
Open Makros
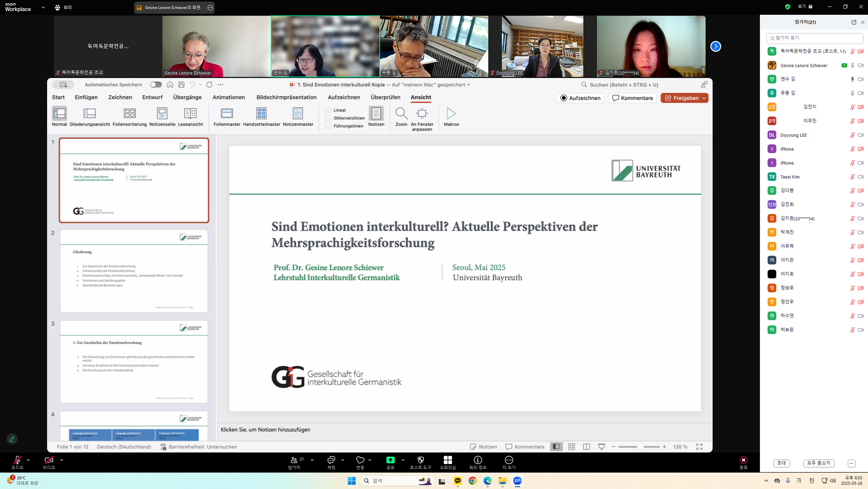451,116
